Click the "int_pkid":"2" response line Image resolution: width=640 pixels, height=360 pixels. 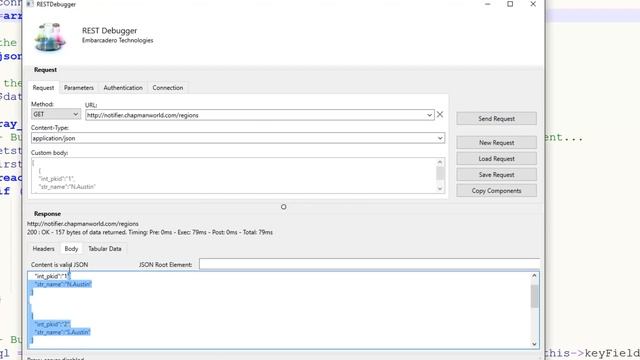(52, 324)
